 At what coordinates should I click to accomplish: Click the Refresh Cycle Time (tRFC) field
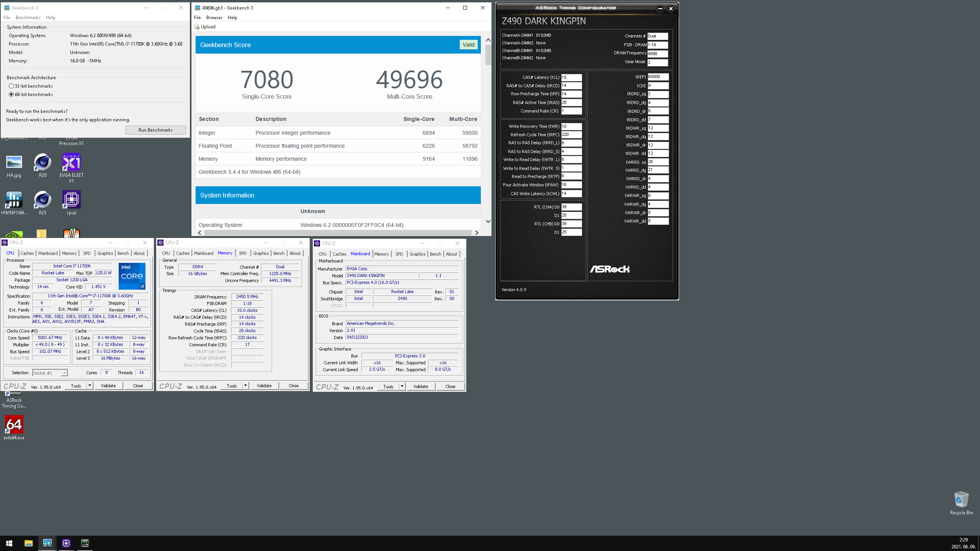click(x=572, y=135)
